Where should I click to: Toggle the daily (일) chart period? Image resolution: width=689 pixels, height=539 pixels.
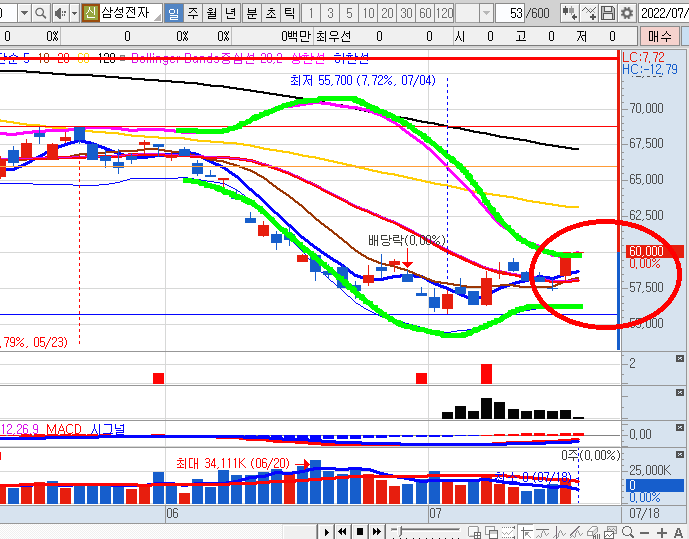[x=172, y=13]
